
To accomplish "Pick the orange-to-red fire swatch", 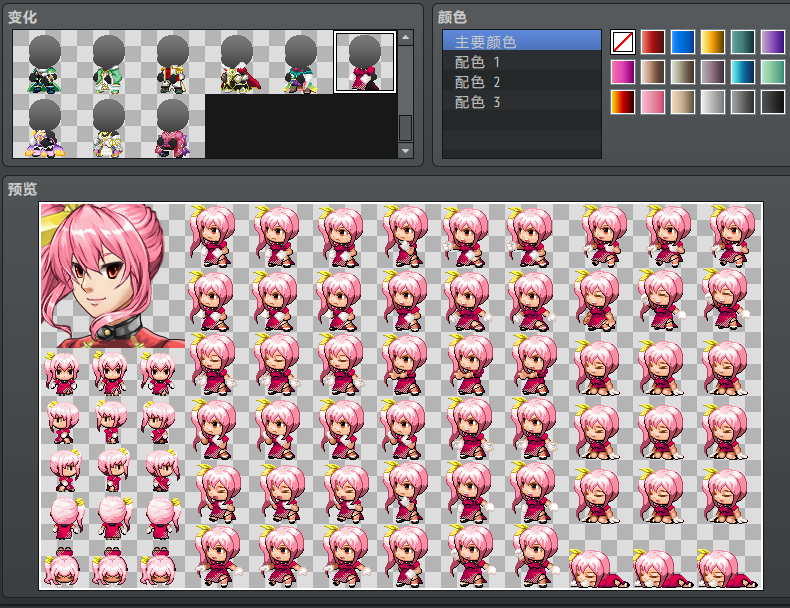I will click(x=623, y=102).
